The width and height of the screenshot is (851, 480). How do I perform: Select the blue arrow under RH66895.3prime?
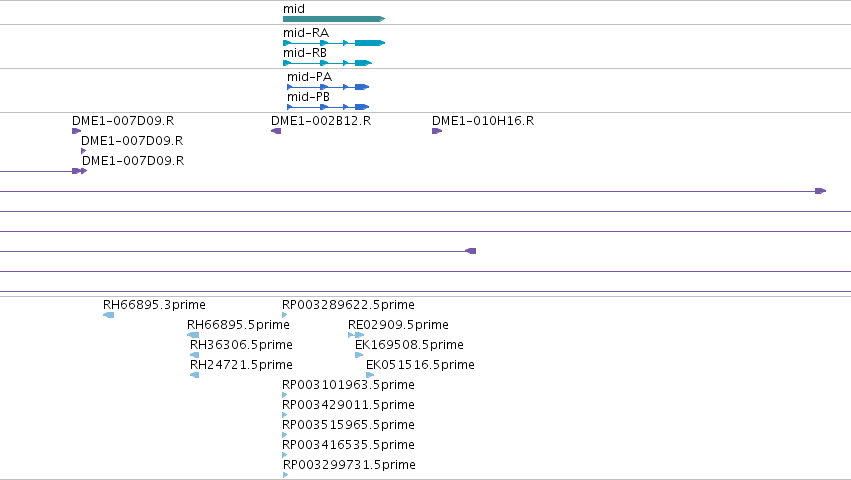tap(109, 315)
